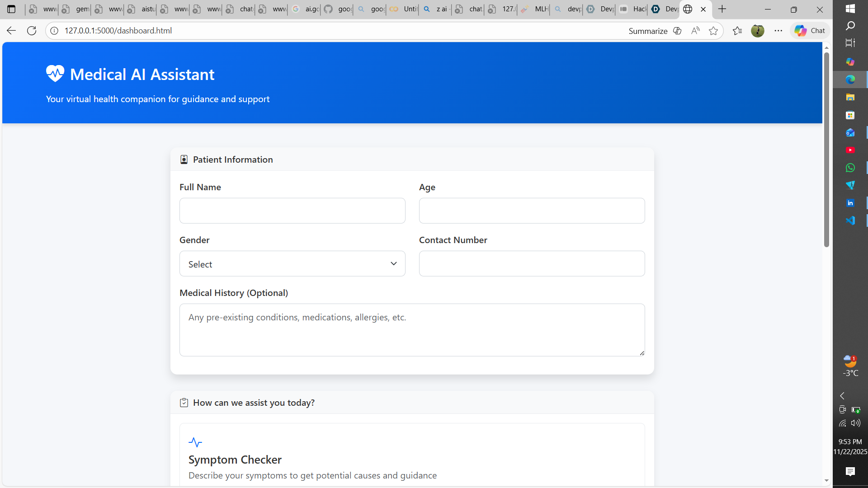Click the Summarize button in address bar
868x488 pixels.
tap(648, 31)
